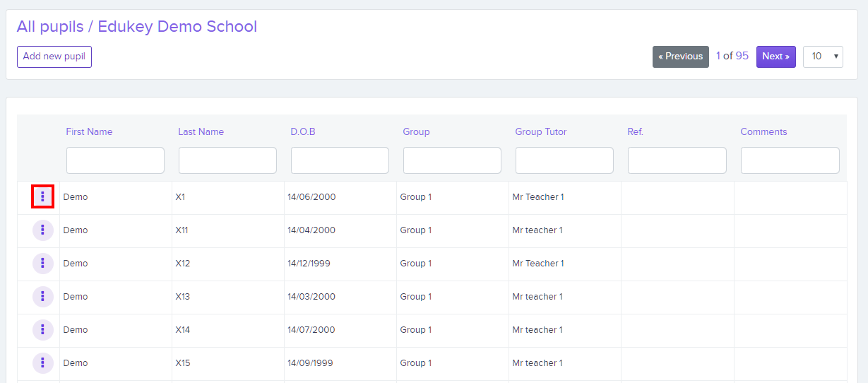Focus the Group filter field

(452, 160)
